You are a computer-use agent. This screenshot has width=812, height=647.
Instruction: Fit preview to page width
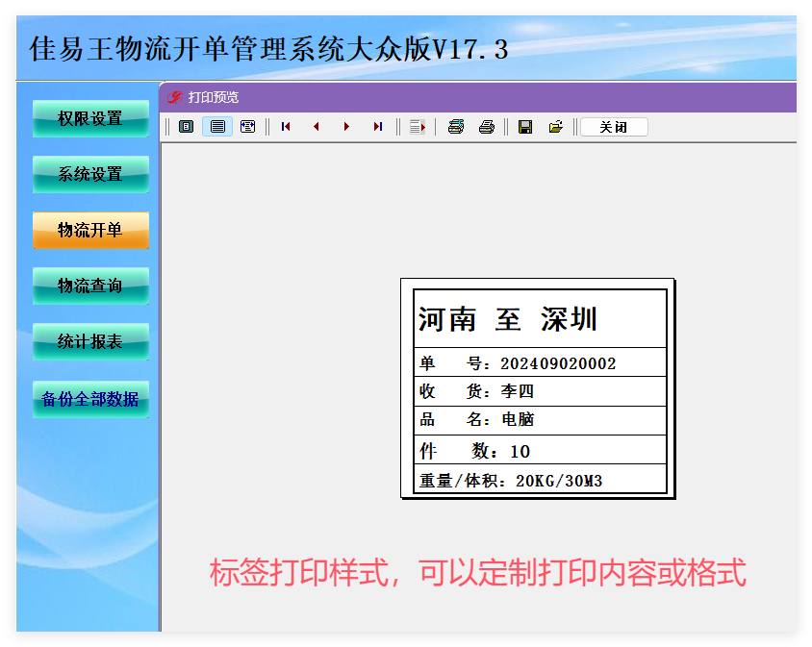tap(247, 127)
